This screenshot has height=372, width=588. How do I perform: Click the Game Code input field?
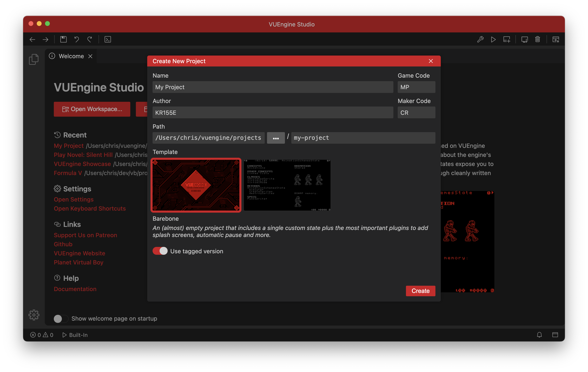point(416,87)
